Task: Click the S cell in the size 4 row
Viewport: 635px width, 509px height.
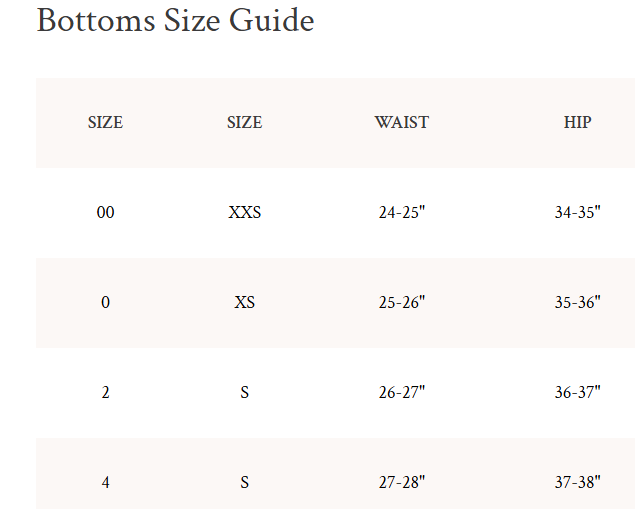Action: (x=244, y=482)
